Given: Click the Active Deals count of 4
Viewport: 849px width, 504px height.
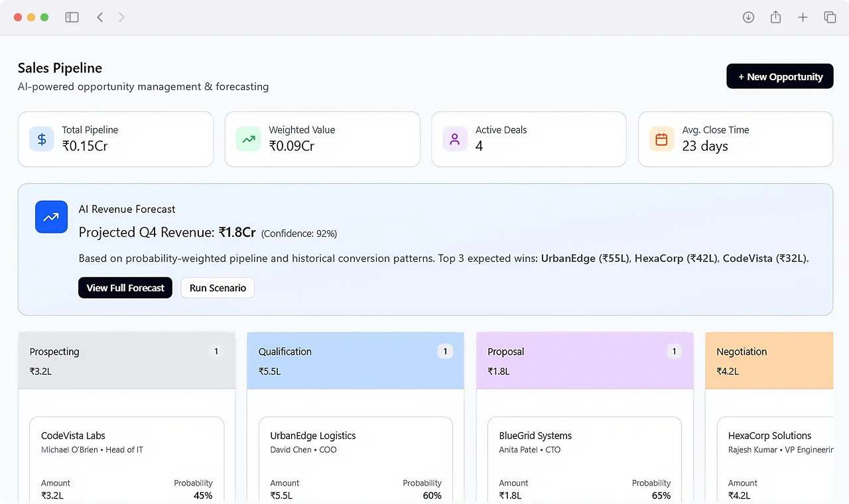Looking at the screenshot, I should click(x=479, y=146).
